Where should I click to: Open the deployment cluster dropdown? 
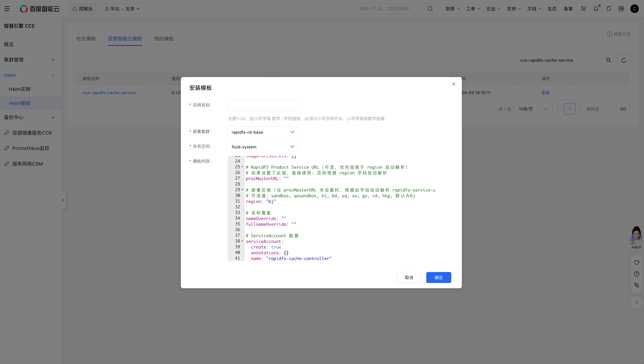(263, 132)
